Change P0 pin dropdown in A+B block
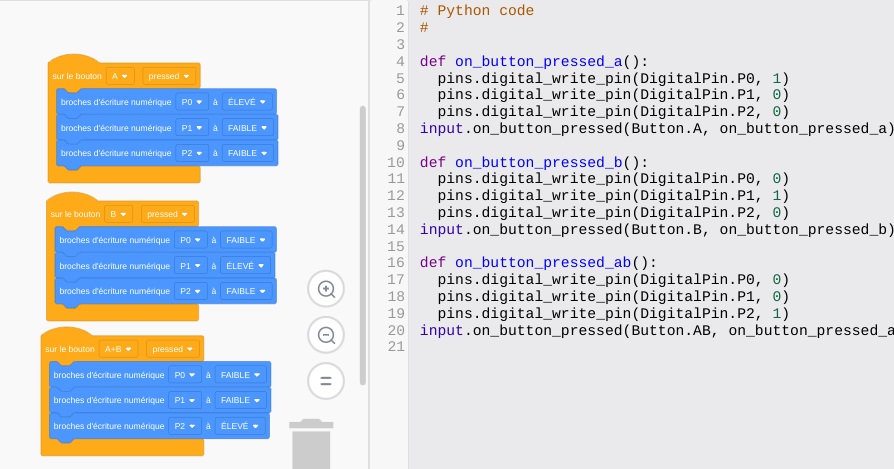This screenshot has width=894, height=469. tap(185, 375)
